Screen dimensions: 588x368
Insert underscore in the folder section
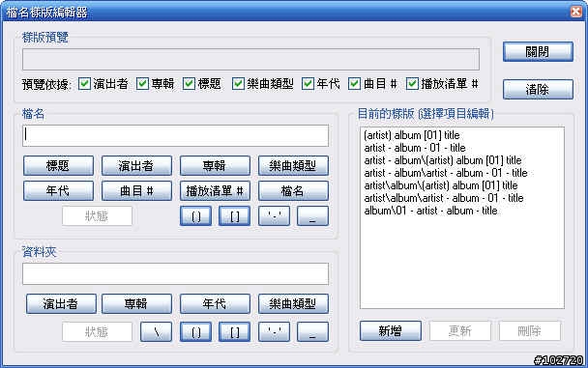(312, 331)
